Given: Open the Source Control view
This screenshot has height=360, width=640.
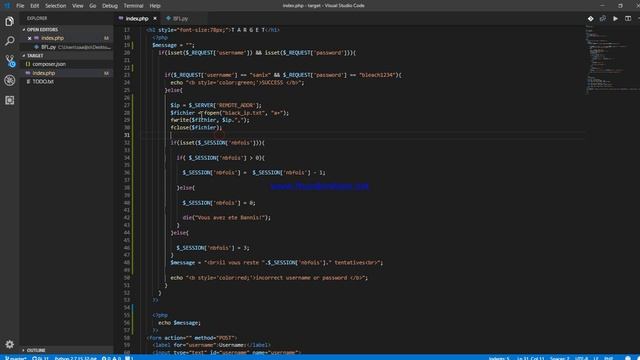Looking at the screenshot, I should point(9,61).
